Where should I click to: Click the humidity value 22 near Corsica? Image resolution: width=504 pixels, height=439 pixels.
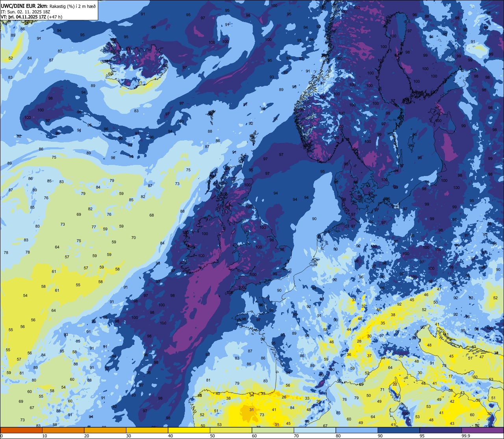(395, 384)
